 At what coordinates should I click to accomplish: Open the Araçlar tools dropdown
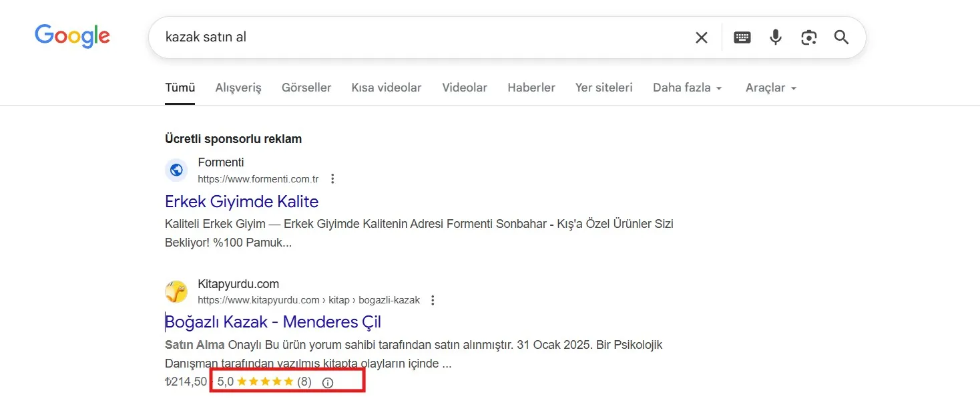pos(770,88)
